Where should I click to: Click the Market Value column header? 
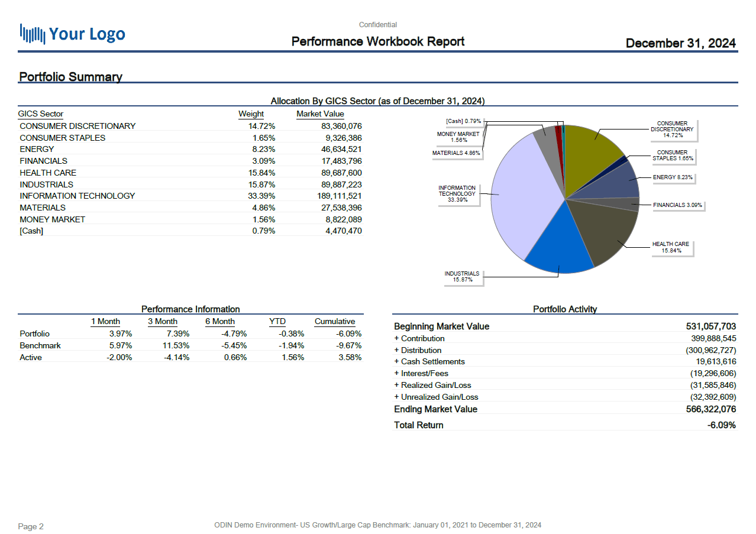(x=320, y=114)
